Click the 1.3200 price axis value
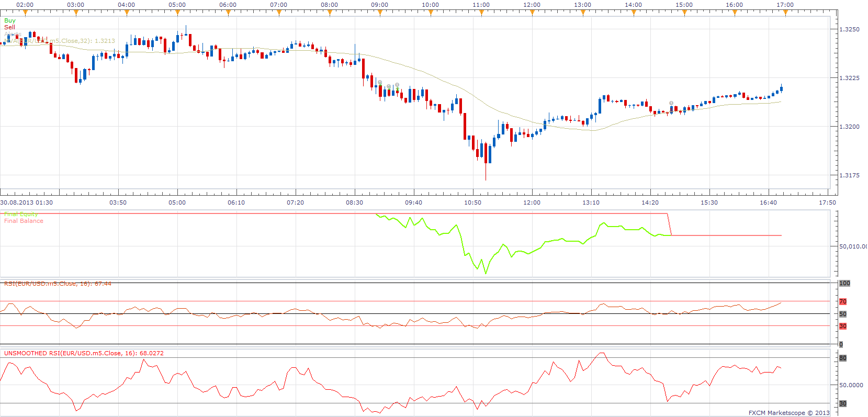 tap(849, 127)
